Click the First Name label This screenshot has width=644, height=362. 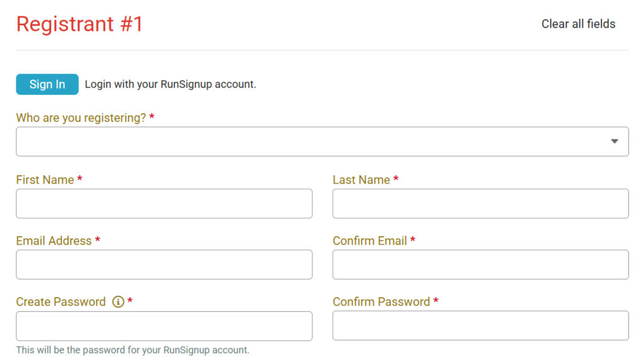click(x=45, y=180)
